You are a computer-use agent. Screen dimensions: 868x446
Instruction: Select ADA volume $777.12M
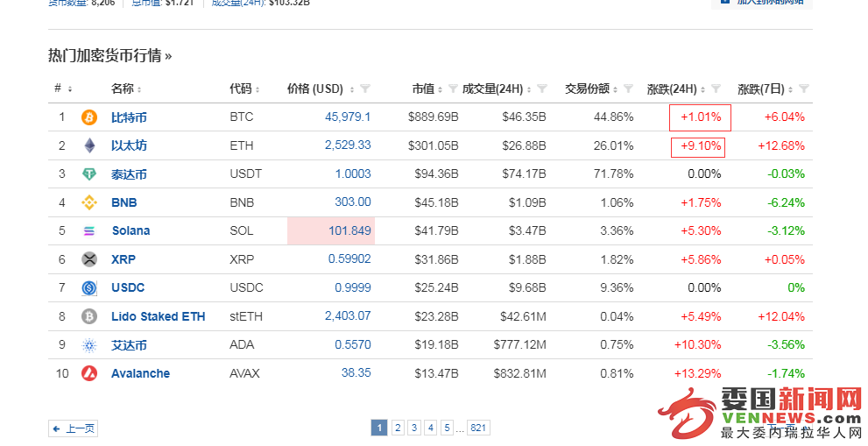tap(519, 344)
